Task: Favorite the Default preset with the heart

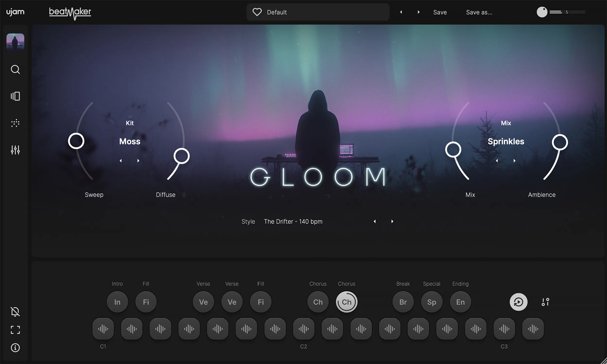Action: click(x=257, y=12)
